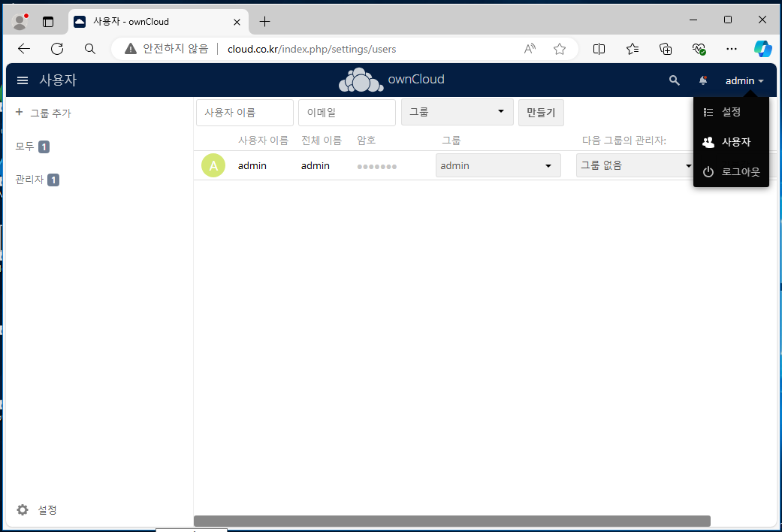
Task: Close the 사용자 - ownCloud tab
Action: coord(237,22)
